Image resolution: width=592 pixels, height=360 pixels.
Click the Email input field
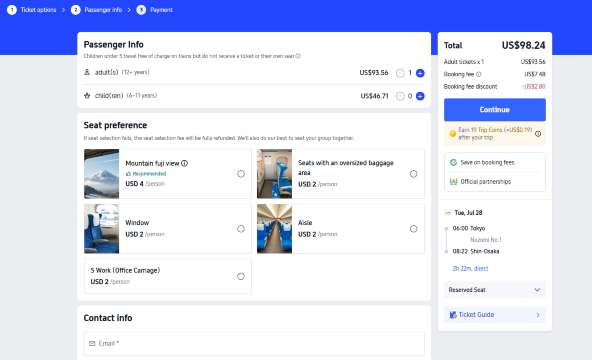coord(254,343)
